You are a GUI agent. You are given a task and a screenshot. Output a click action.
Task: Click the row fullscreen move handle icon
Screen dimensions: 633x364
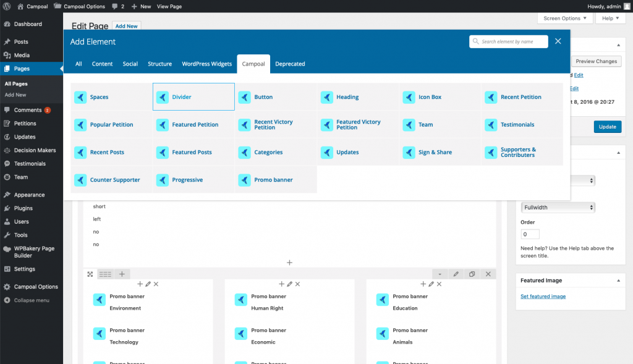pyautogui.click(x=90, y=274)
